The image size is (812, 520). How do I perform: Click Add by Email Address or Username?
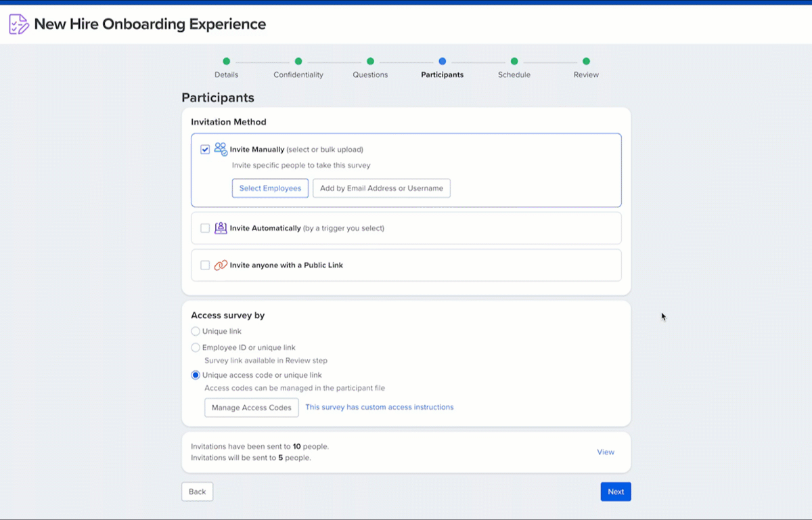point(382,188)
